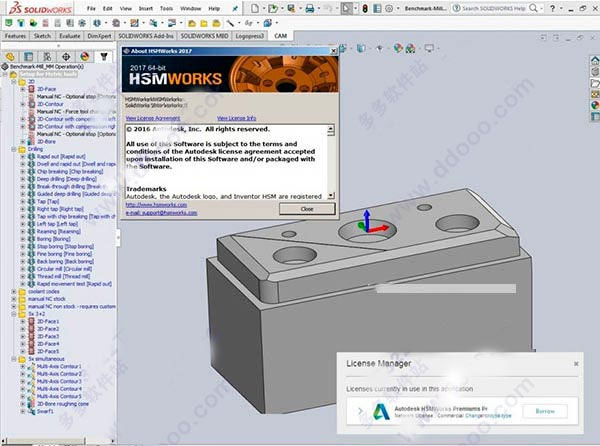Expand the 2D-Face operation
Screen dimensions: 600x446
(23, 89)
